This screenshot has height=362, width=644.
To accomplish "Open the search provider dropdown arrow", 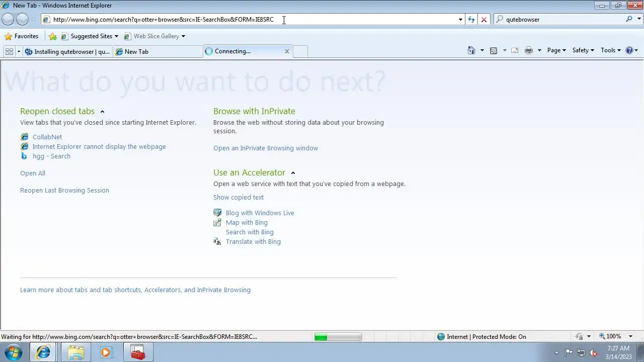I will (x=639, y=19).
